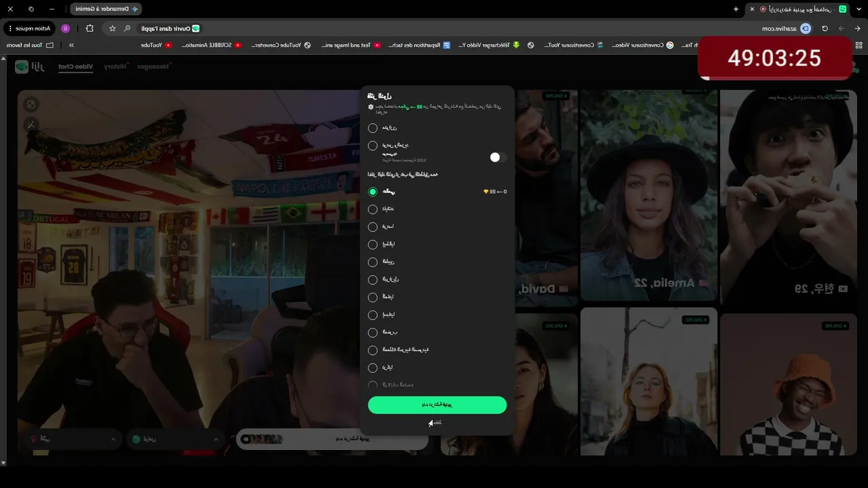
Task: Open the apps grid icon in the bookmarks bar
Action: click(x=859, y=45)
